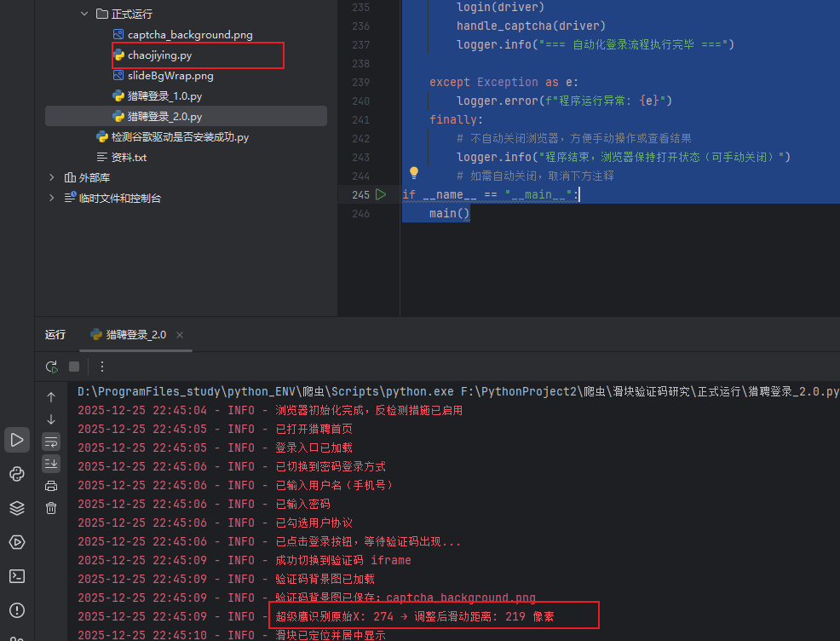Open slideBgWrap.png file
The width and height of the screenshot is (840, 641).
[x=170, y=76]
